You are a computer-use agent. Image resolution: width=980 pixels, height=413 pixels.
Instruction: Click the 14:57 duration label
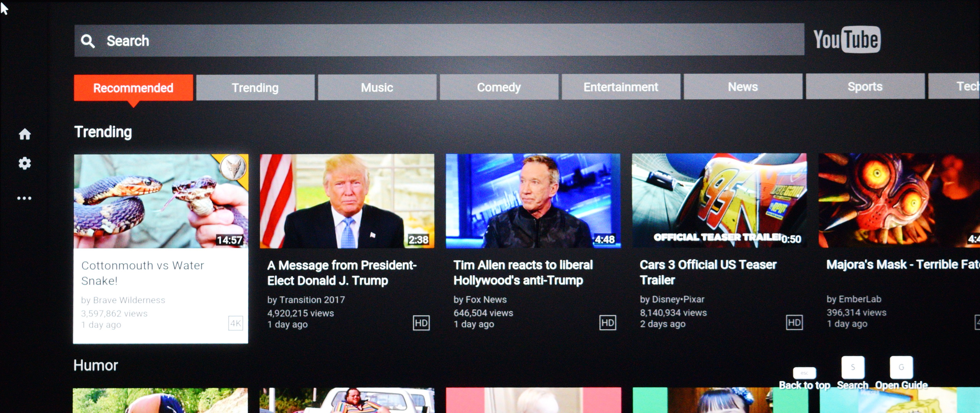[230, 240]
